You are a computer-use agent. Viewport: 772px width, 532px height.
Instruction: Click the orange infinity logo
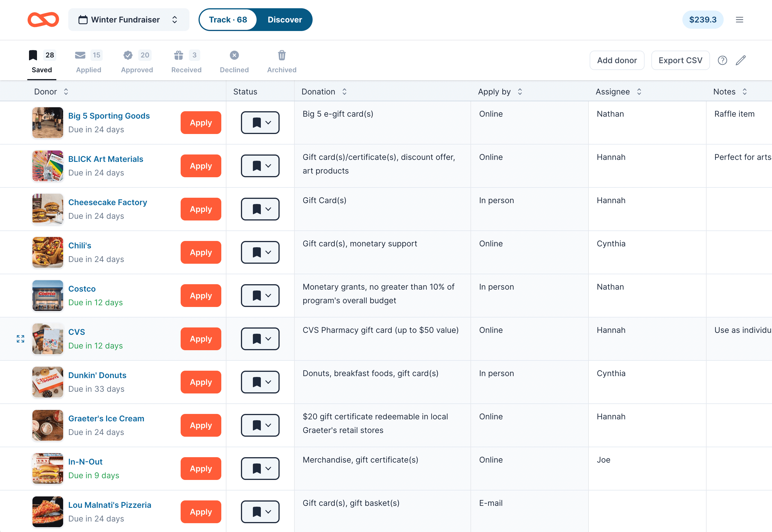point(43,20)
